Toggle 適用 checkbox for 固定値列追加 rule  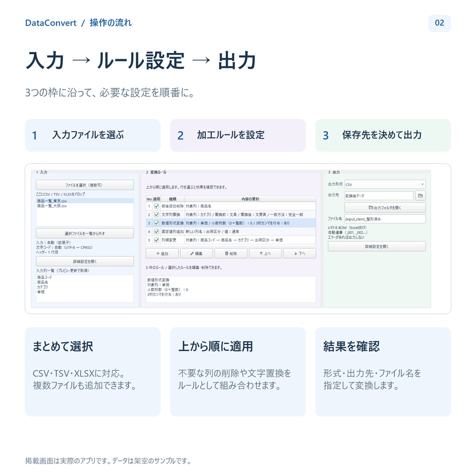157,231
